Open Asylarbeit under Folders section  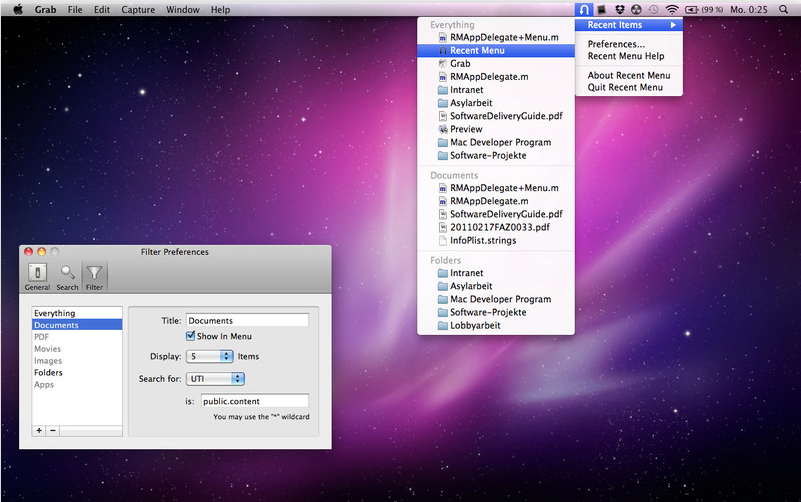tap(496, 286)
